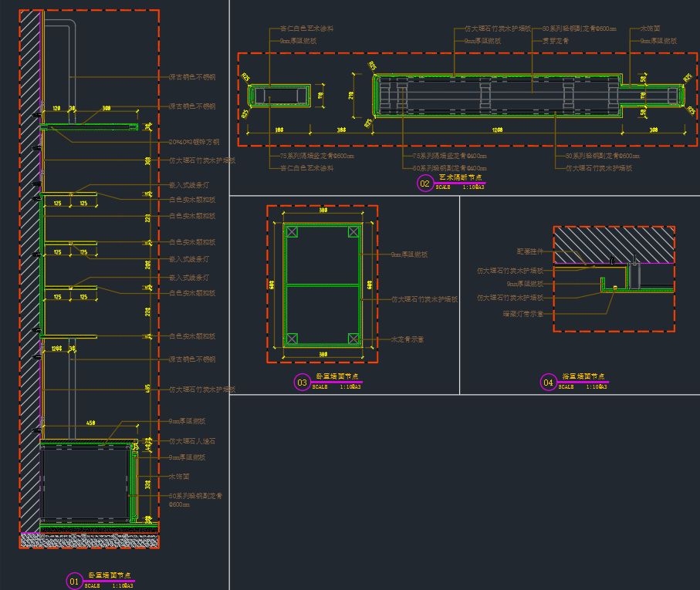Select the 'SCALE 1:10@A3' text under detail 04
The width and height of the screenshot is (700, 590).
pyautogui.click(x=583, y=386)
